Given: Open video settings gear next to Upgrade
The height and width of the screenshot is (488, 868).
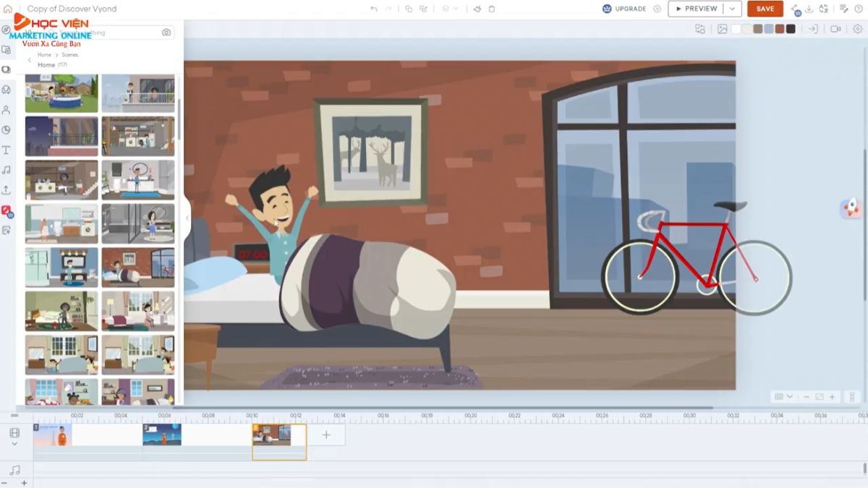Looking at the screenshot, I should click(x=657, y=9).
